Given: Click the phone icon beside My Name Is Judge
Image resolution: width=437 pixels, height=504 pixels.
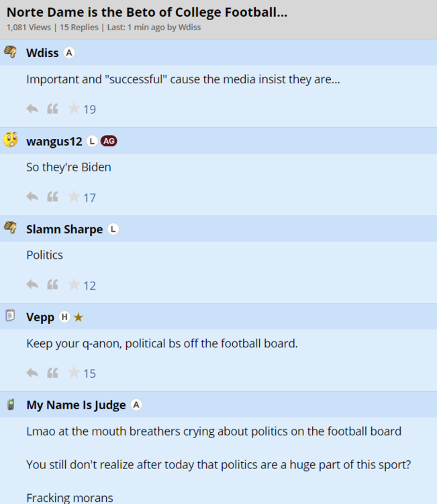Looking at the screenshot, I should (x=10, y=405).
